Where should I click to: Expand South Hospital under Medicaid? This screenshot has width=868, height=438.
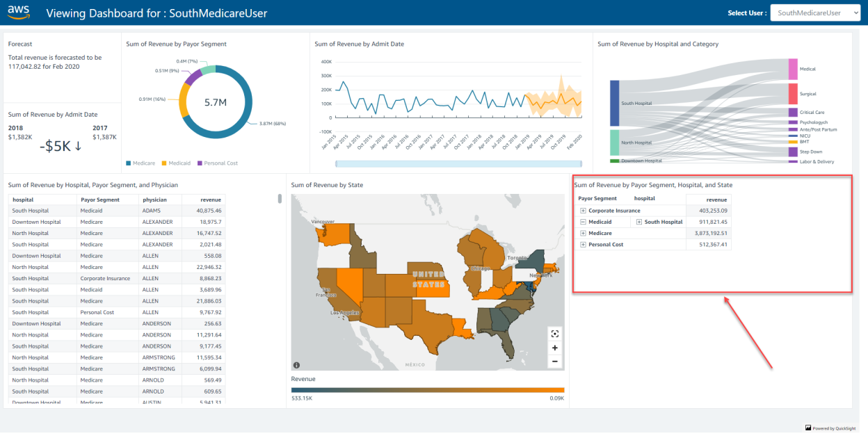[639, 222]
